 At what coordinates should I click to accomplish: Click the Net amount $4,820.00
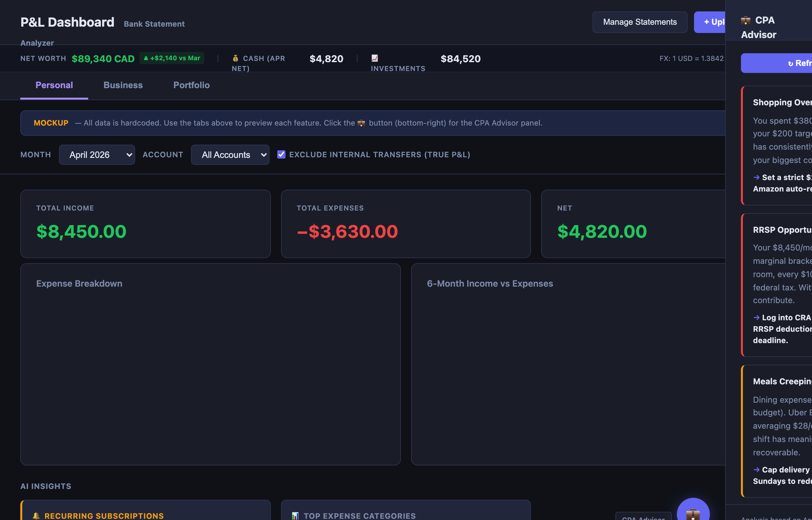(x=602, y=232)
